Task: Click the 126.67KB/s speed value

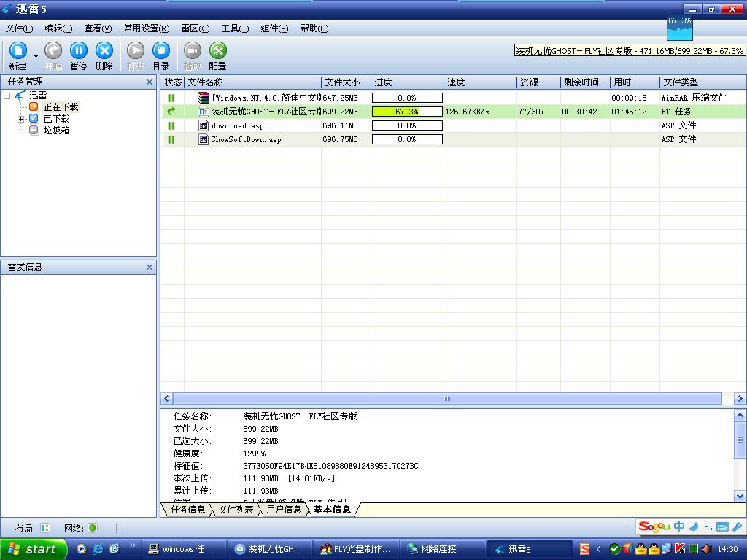Action: point(468,112)
